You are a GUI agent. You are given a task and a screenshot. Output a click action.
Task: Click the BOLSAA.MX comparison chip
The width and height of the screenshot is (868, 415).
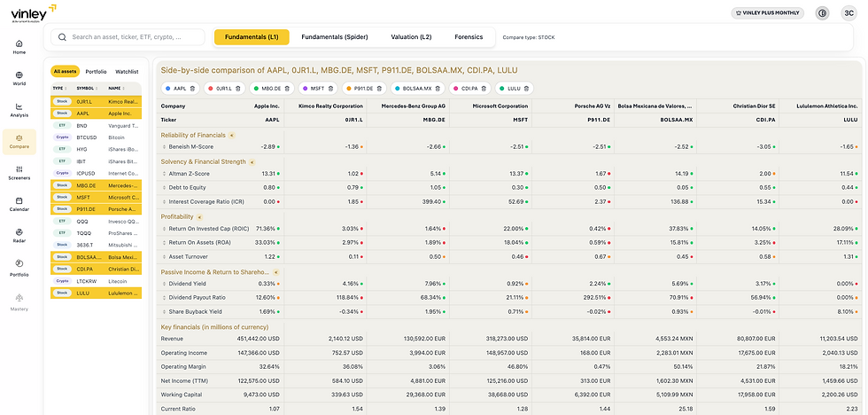click(417, 88)
